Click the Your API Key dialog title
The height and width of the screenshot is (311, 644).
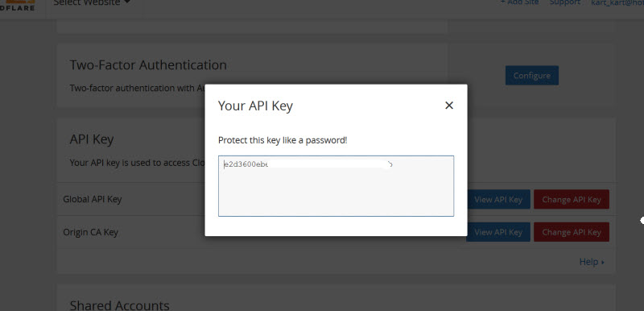pyautogui.click(x=255, y=106)
